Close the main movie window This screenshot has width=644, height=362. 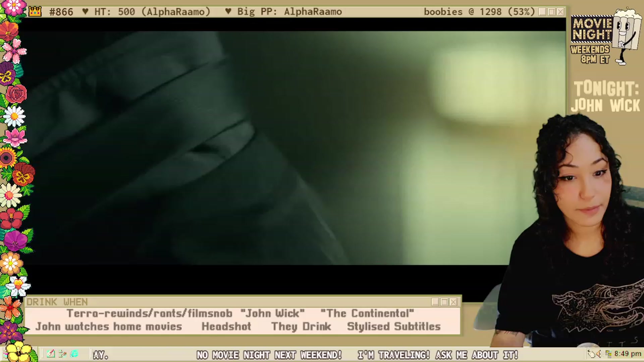(560, 12)
